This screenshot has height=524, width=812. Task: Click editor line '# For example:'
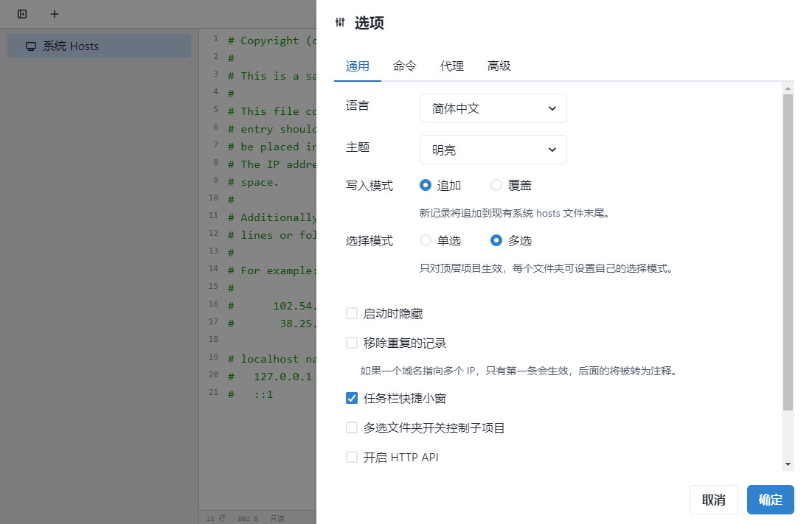click(272, 270)
